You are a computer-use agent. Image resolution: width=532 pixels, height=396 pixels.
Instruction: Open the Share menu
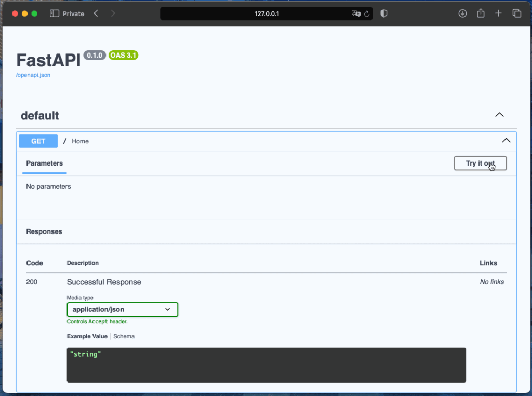pyautogui.click(x=481, y=13)
